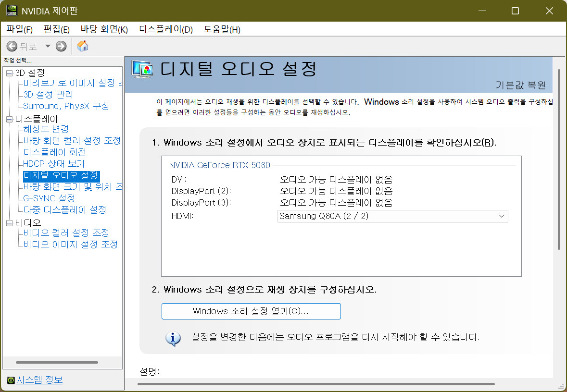Click the HDMI: row label
Image resolution: width=567 pixels, height=392 pixels.
point(183,216)
